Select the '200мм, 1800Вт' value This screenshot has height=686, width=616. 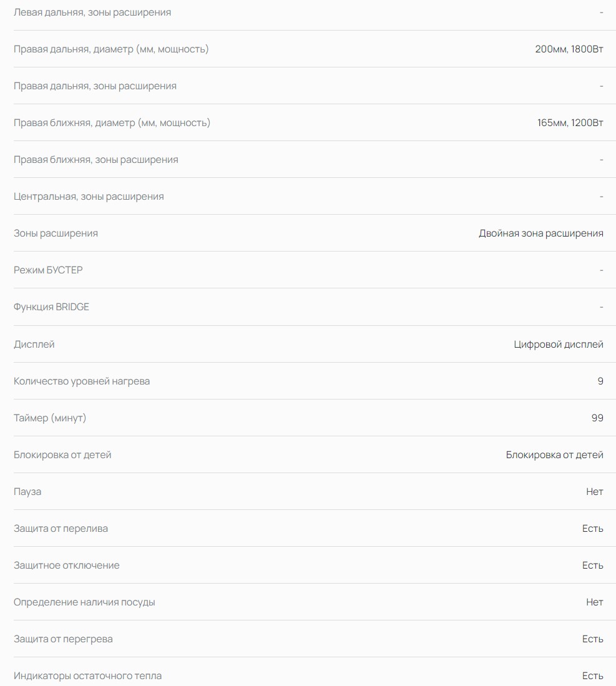coord(569,49)
